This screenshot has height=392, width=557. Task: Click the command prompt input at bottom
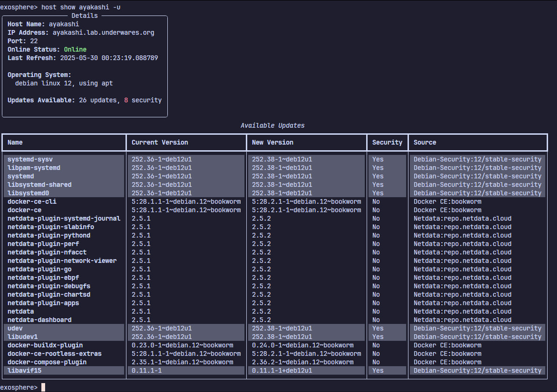click(43, 387)
